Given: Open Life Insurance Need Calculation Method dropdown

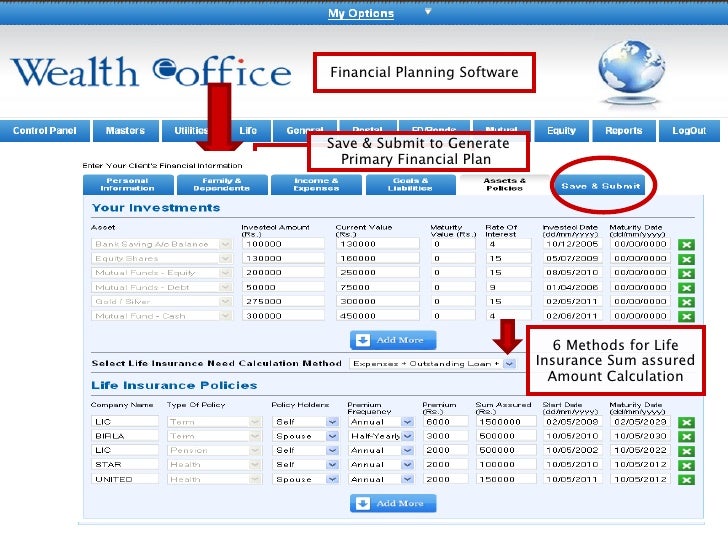Looking at the screenshot, I should tap(509, 364).
